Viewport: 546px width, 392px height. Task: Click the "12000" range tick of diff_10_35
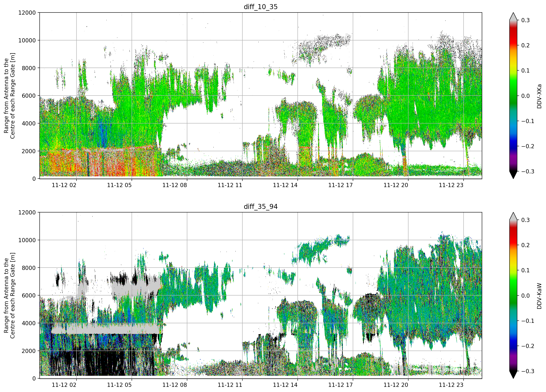coord(27,13)
